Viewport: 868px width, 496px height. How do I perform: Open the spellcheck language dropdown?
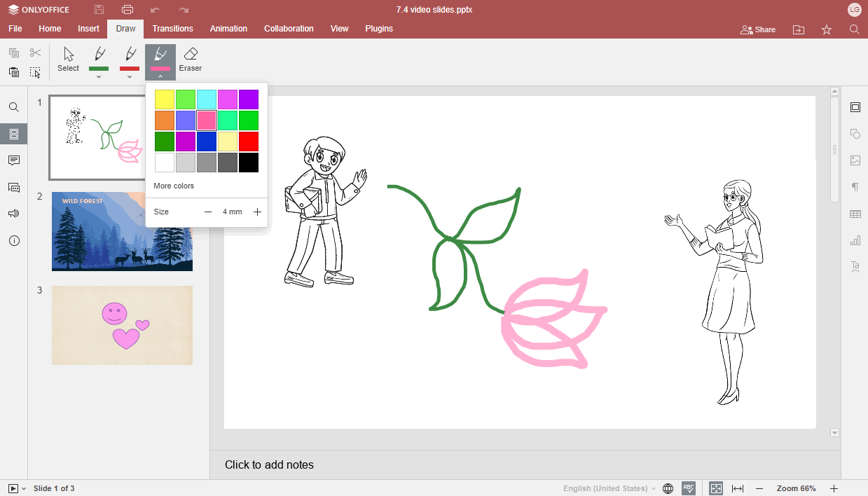tap(608, 488)
